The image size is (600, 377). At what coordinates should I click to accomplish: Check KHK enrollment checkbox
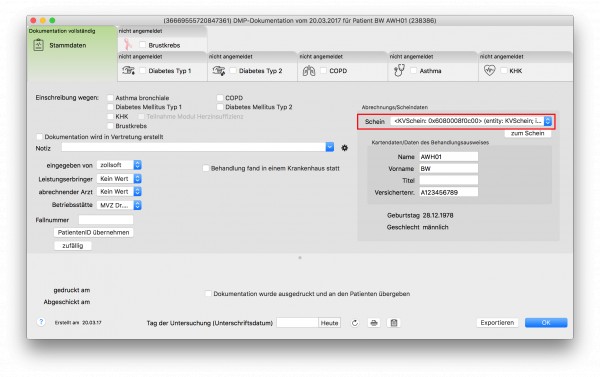[x=110, y=116]
